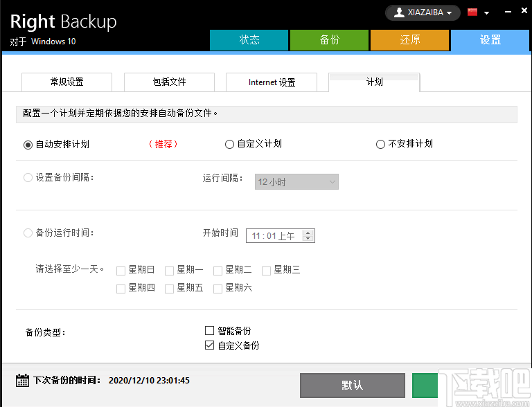This screenshot has height=407, width=532.
Task: Select the 设置备份间隔 radio option
Action: coord(28,178)
